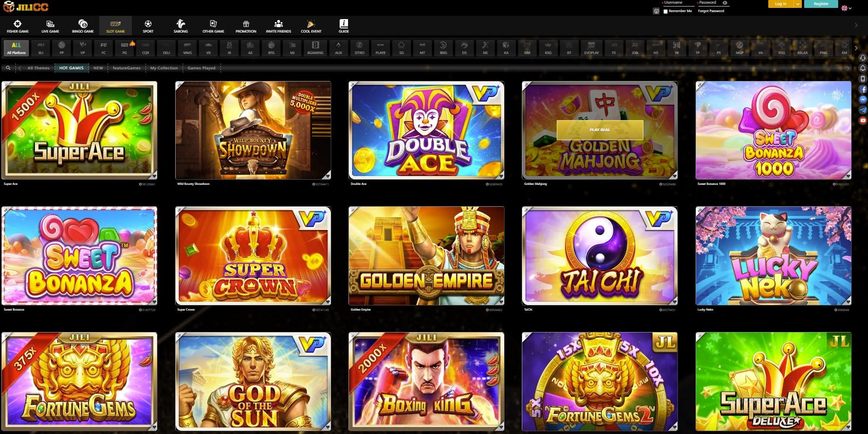The width and height of the screenshot is (868, 434).
Task: Open the Guide page
Action: pyautogui.click(x=344, y=26)
